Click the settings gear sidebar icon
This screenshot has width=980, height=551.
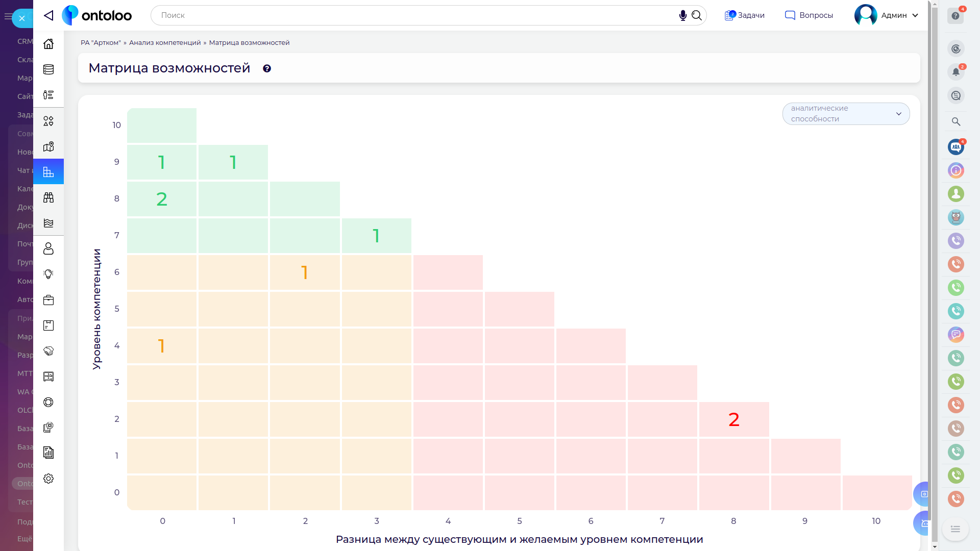click(48, 479)
